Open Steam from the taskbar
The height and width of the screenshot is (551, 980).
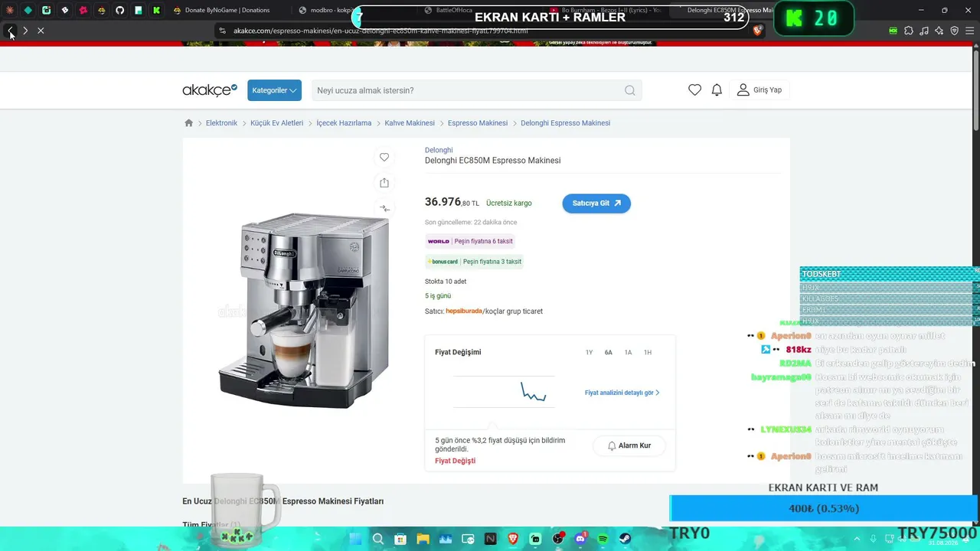point(625,539)
